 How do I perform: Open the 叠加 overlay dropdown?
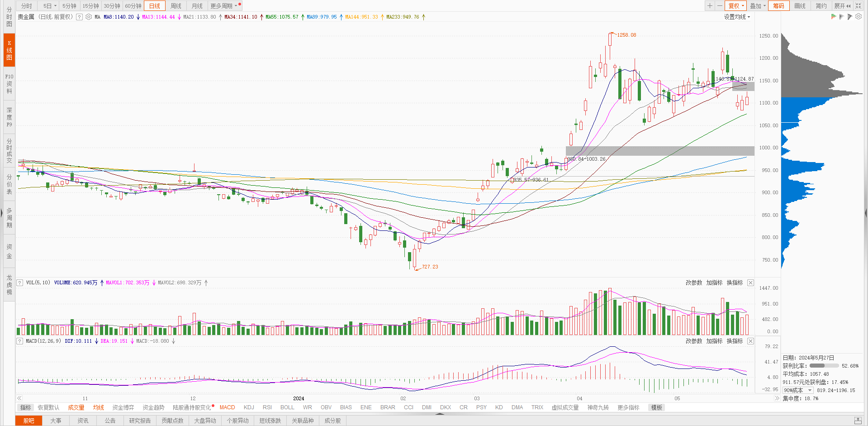point(758,6)
